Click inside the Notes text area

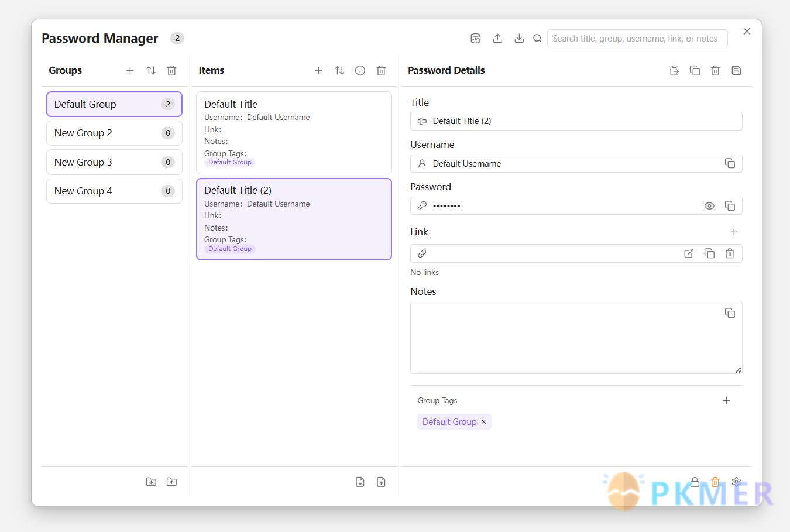pyautogui.click(x=576, y=338)
